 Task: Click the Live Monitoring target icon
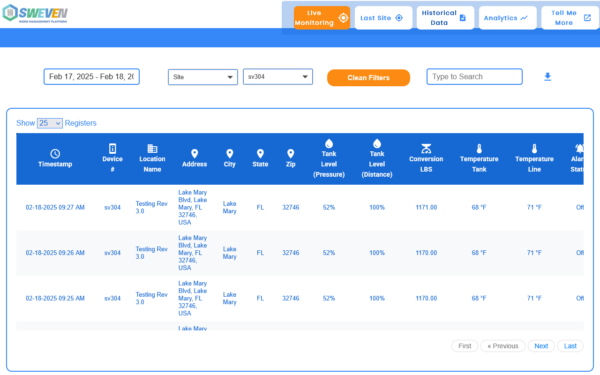coord(343,18)
